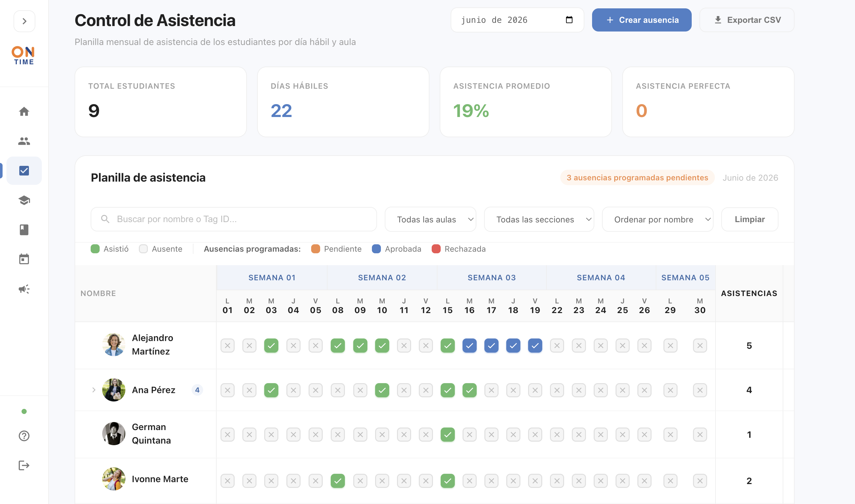Click the ASISTENCIAS column header

[x=749, y=293]
